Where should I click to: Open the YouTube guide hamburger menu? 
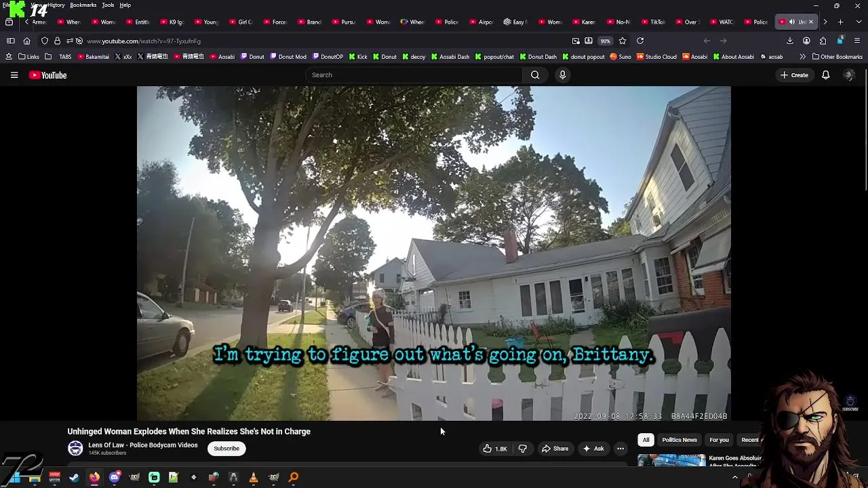14,75
